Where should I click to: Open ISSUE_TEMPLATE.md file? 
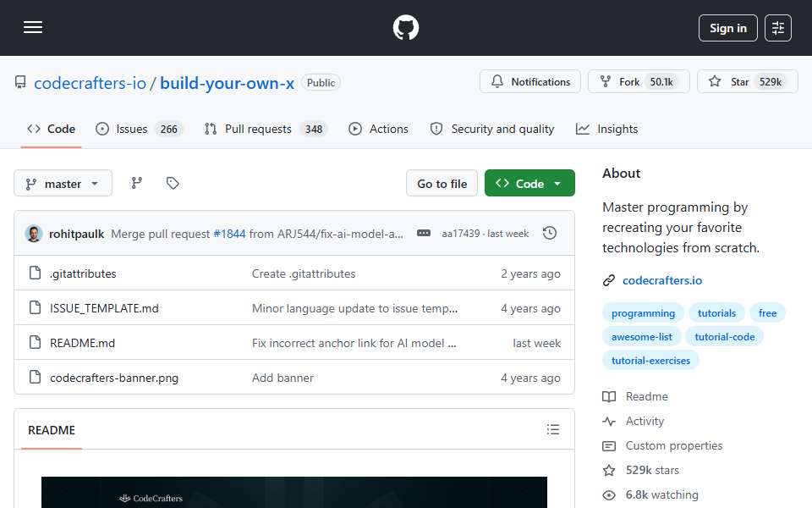click(104, 308)
